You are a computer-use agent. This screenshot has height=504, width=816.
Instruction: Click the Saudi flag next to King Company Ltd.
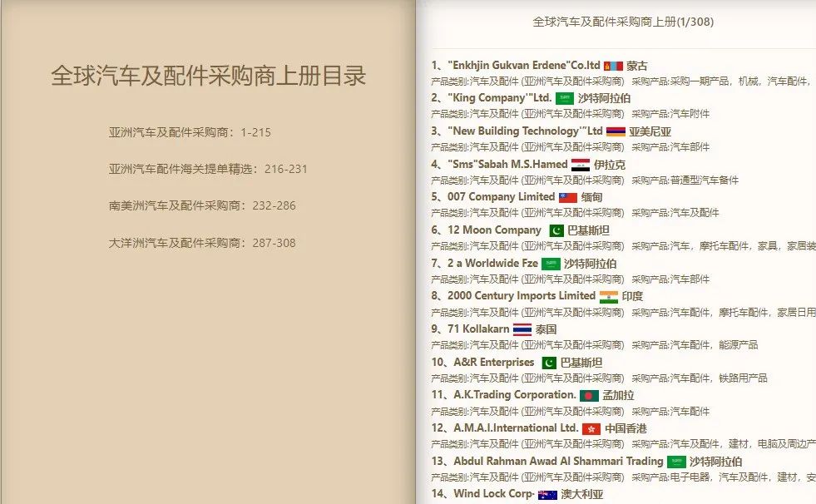point(565,98)
